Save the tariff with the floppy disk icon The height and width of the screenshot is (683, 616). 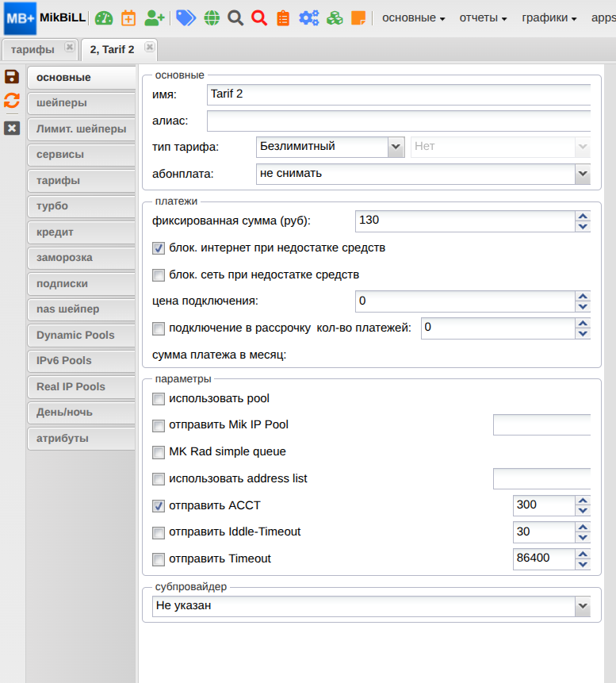12,77
